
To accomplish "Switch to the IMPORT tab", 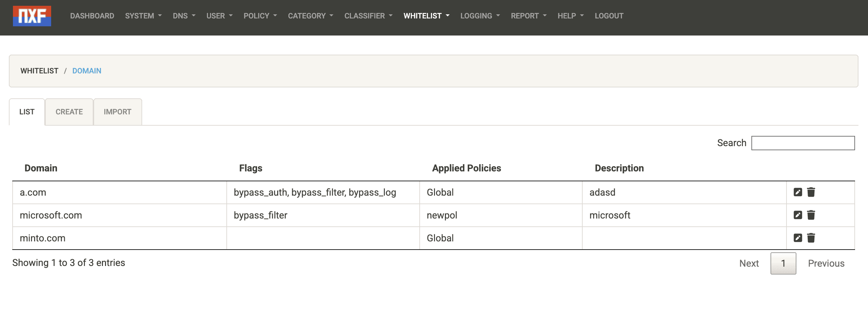I will click(x=117, y=112).
